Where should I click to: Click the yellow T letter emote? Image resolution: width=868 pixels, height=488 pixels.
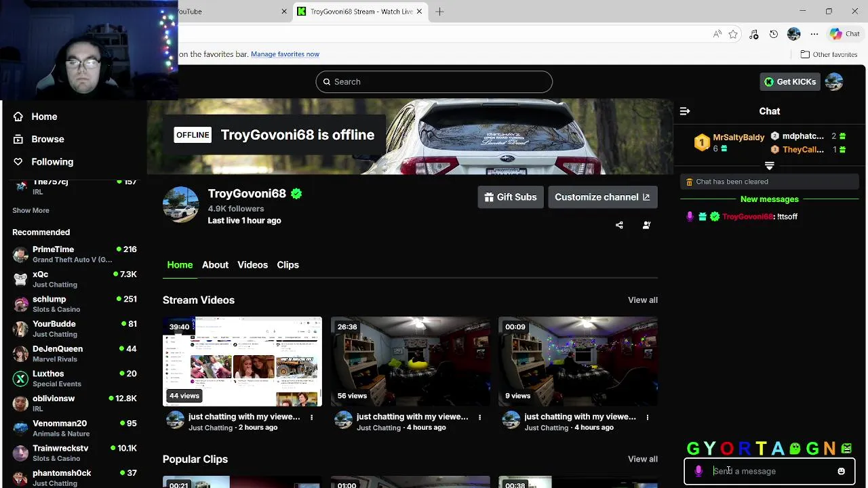(761, 448)
